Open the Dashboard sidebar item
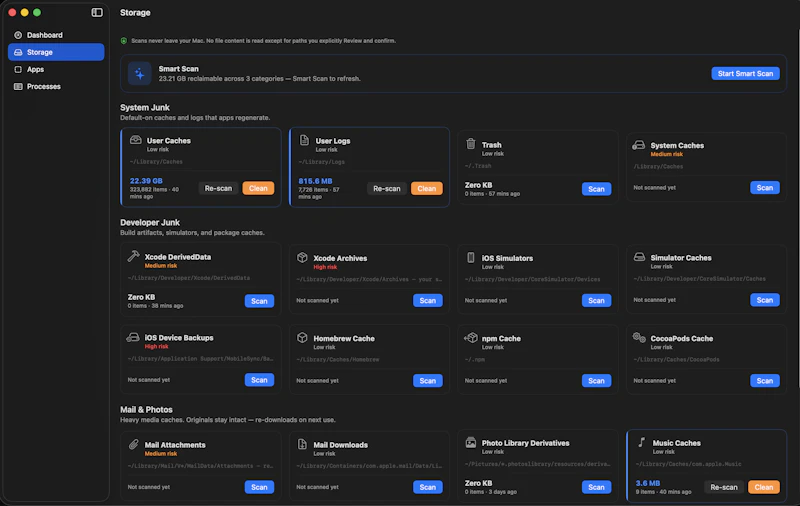Viewport: 800px width, 506px height. pos(56,35)
